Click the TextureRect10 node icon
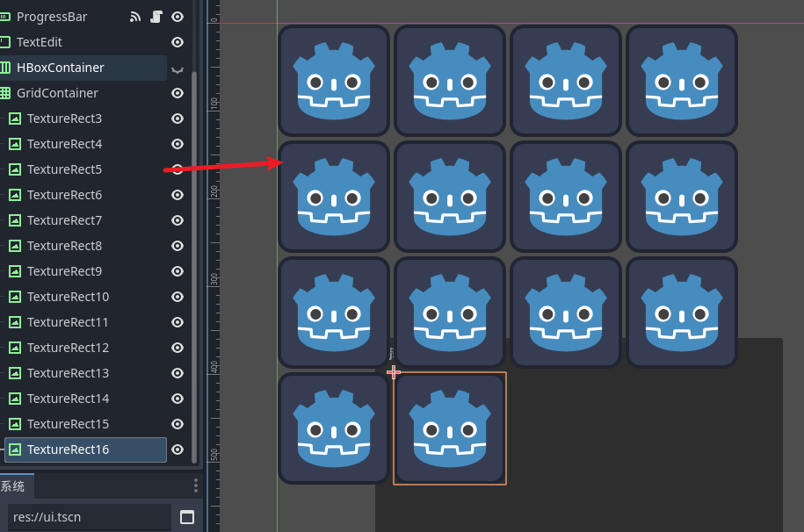The width and height of the screenshot is (804, 532). (15, 296)
